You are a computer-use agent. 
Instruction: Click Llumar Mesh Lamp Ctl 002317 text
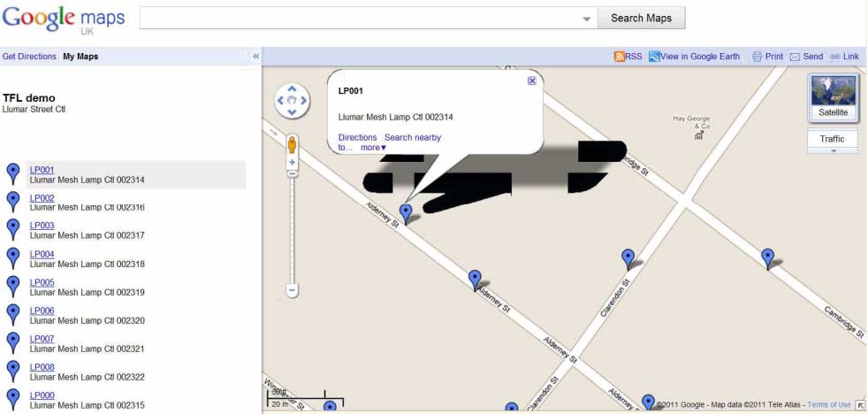pyautogui.click(x=87, y=235)
